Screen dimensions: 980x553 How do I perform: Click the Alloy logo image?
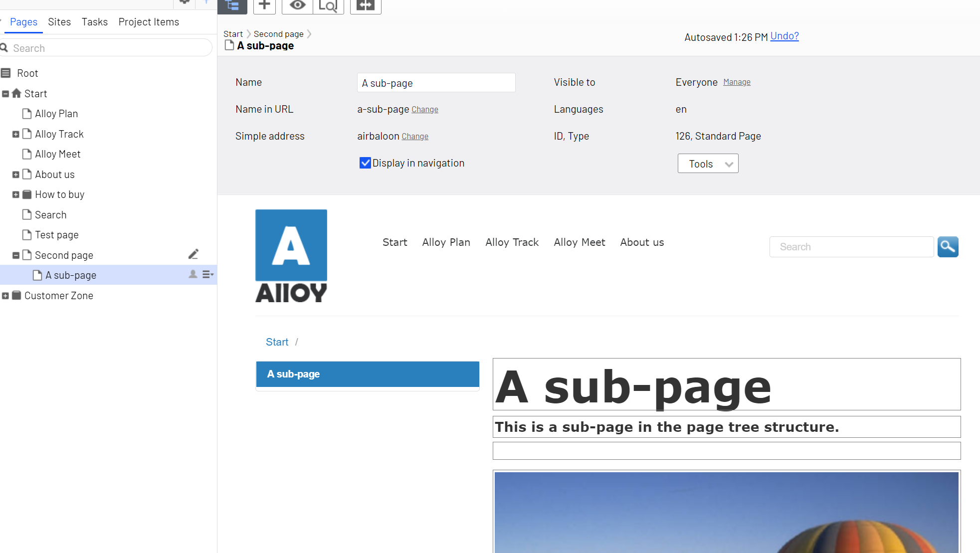tap(291, 256)
